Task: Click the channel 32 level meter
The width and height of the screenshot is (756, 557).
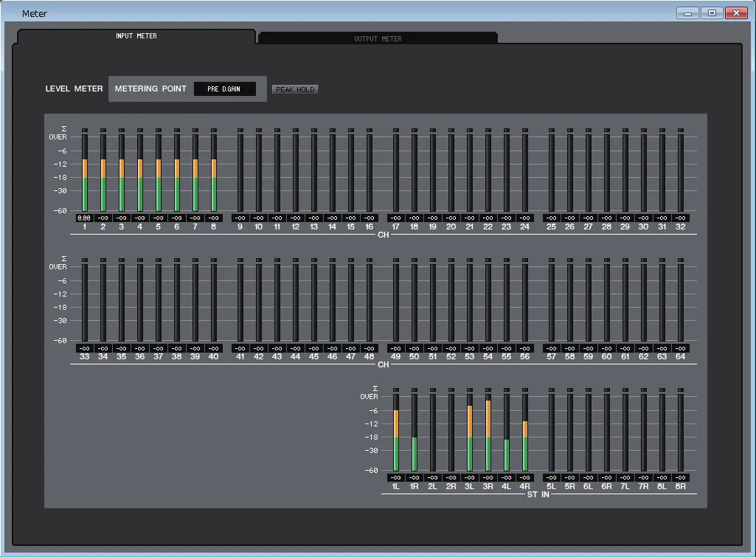Action: pos(680,173)
